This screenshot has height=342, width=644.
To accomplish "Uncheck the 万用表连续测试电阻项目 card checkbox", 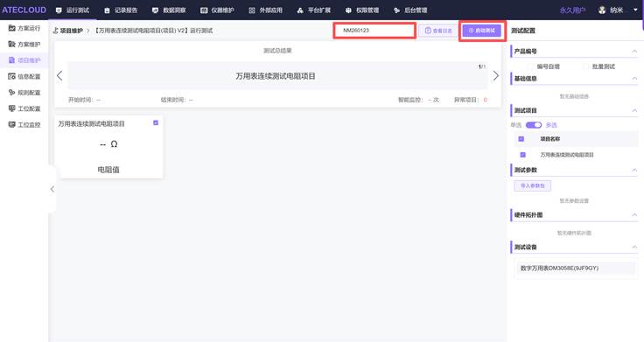I will click(156, 122).
